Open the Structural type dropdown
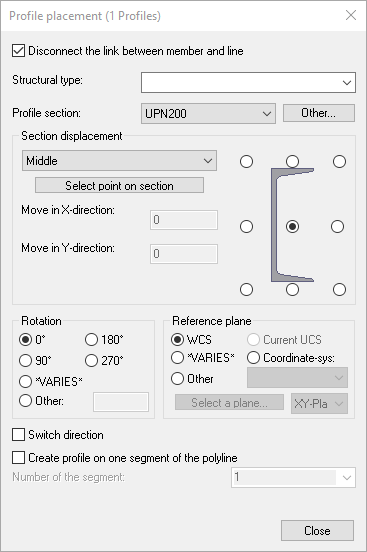Image resolution: width=367 pixels, height=552 pixels. [248, 82]
